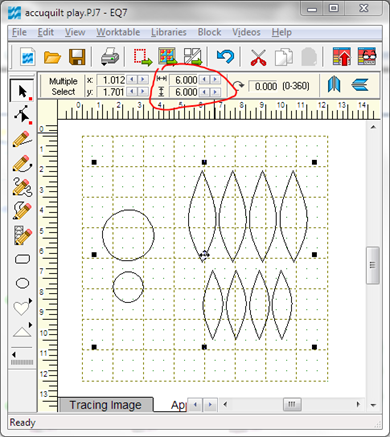Open the Help menu

point(282,32)
